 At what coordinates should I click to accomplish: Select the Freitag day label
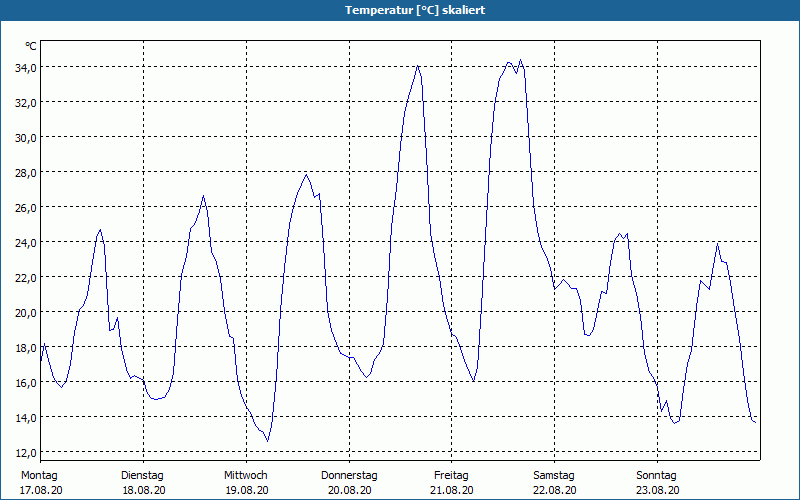click(451, 476)
